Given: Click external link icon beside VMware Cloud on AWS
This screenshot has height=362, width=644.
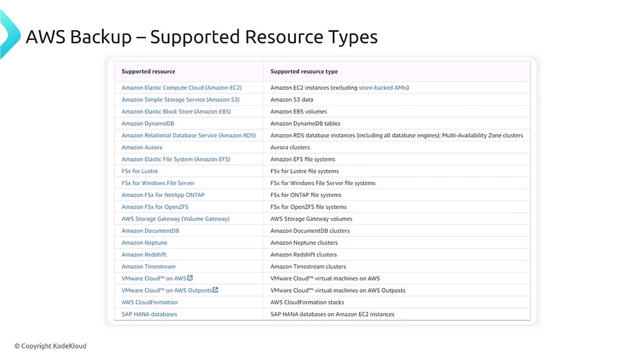Looking at the screenshot, I should 190,278.
